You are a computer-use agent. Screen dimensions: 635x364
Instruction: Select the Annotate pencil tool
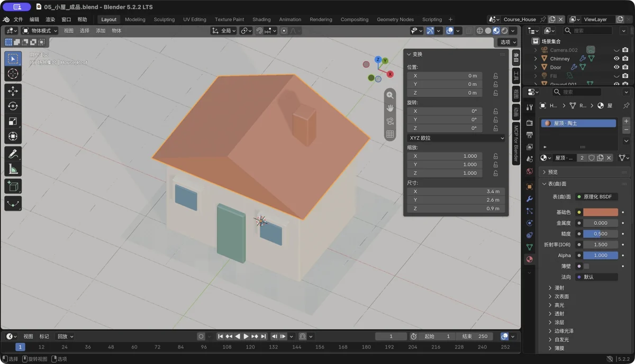tap(13, 154)
